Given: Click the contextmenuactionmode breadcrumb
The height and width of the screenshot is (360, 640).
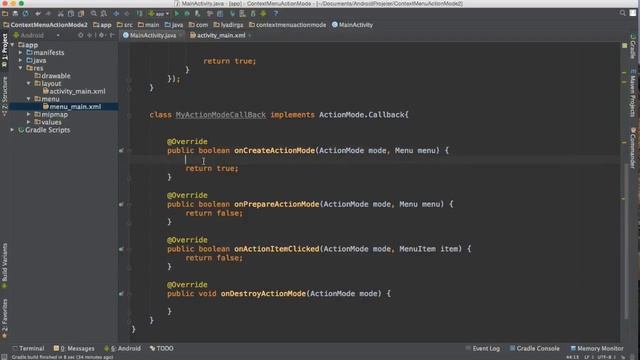Looking at the screenshot, I should 287,25.
